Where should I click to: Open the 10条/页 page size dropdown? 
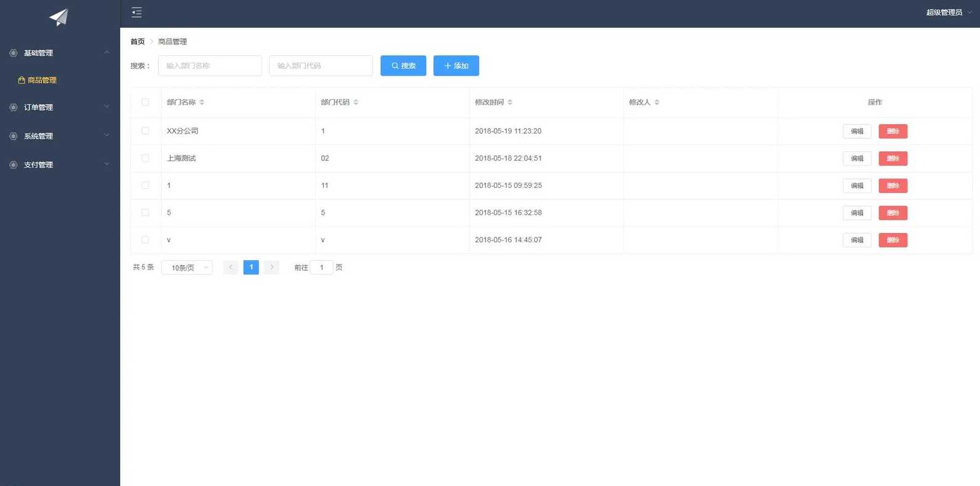click(x=187, y=268)
